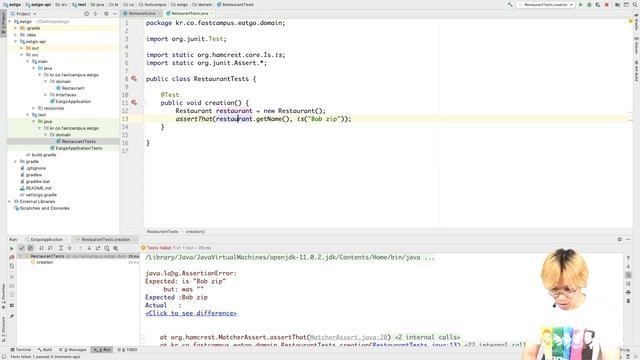Toggle alphabetical sort in test runner

coord(41,248)
